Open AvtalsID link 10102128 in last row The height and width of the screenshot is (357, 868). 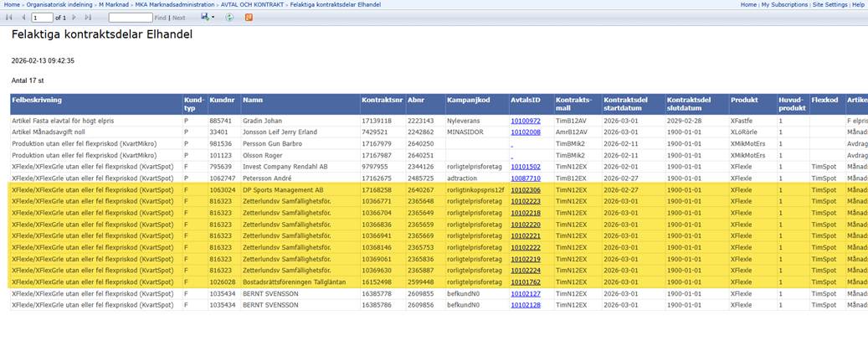526,305
